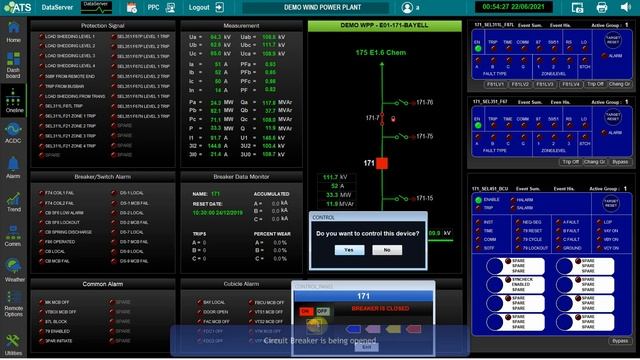Click the 171-7 disconnector symbol
This screenshot has width=640, height=360.
click(x=382, y=118)
